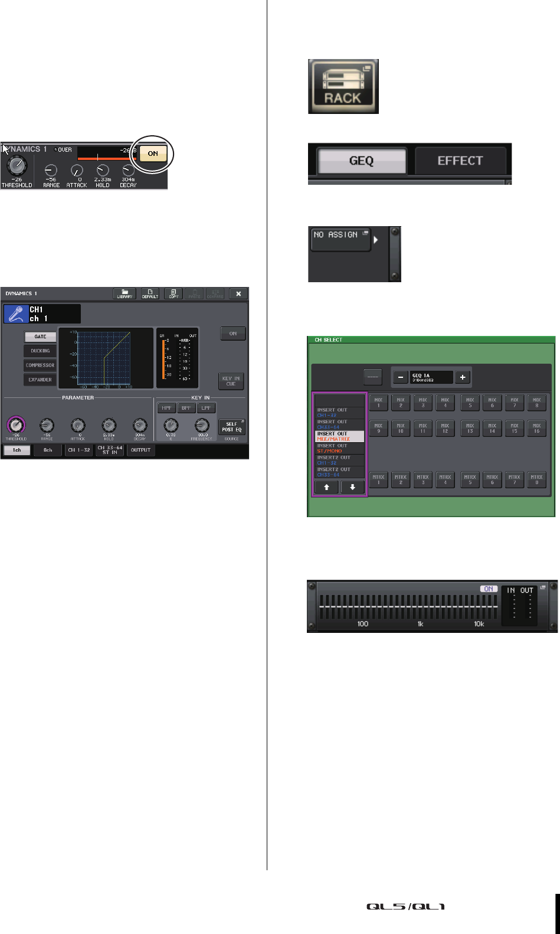Click the COPY icon in Dynamics 1
This screenshot has width=560, height=934.
173,293
